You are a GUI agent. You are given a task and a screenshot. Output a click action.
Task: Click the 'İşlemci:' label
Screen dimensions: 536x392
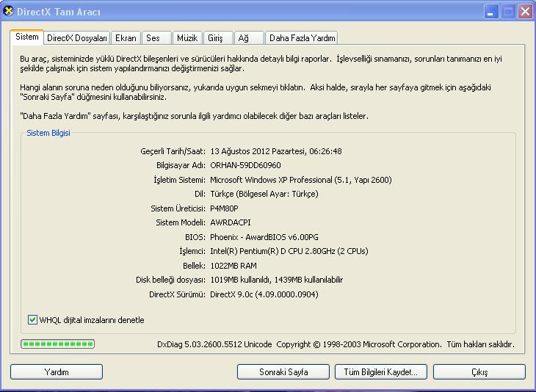click(x=192, y=251)
